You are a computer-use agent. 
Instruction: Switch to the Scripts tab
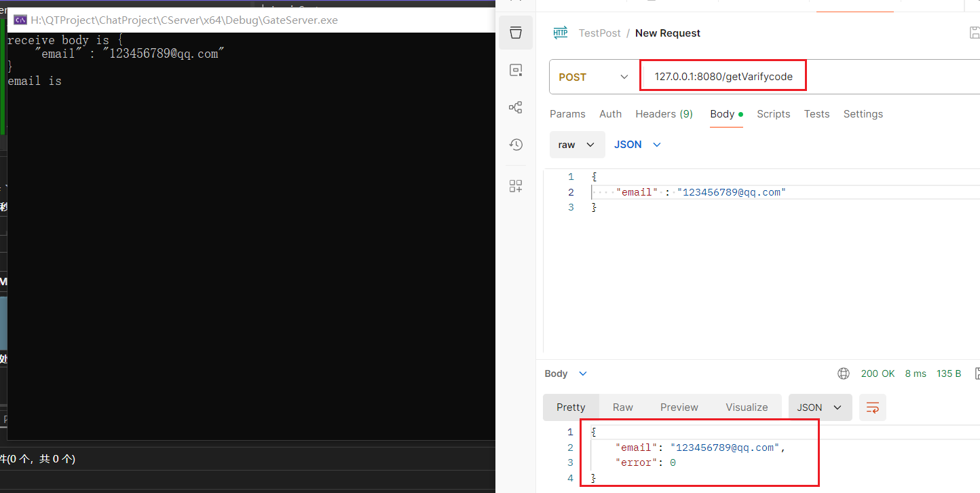click(x=774, y=114)
